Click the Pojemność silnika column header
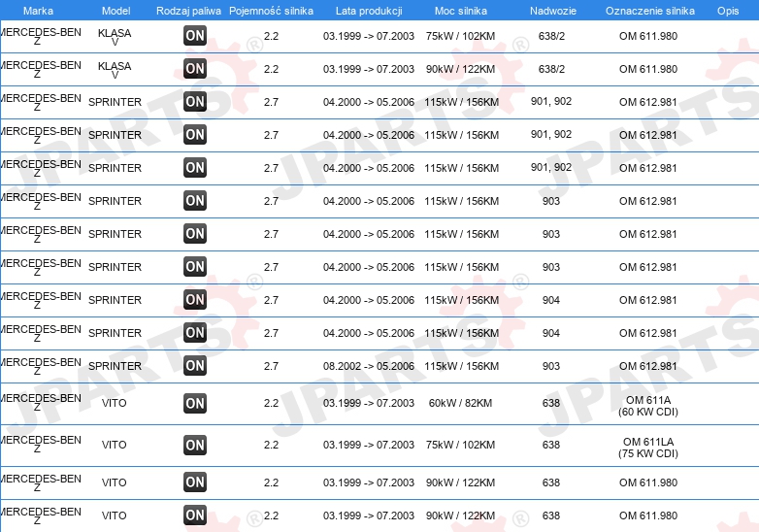This screenshot has height=532, width=759. (x=271, y=11)
